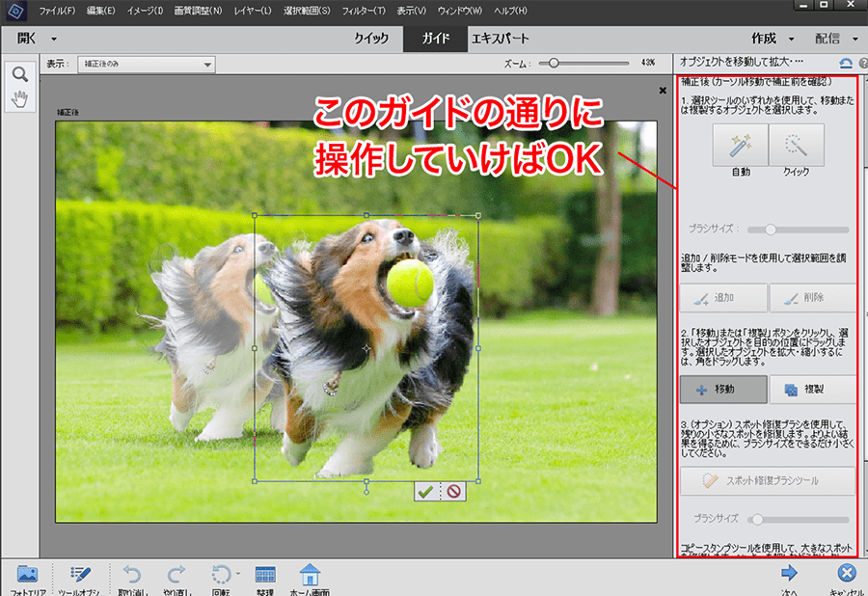868x596 pixels.
Task: Switch to the エキスパート tab
Action: 500,39
